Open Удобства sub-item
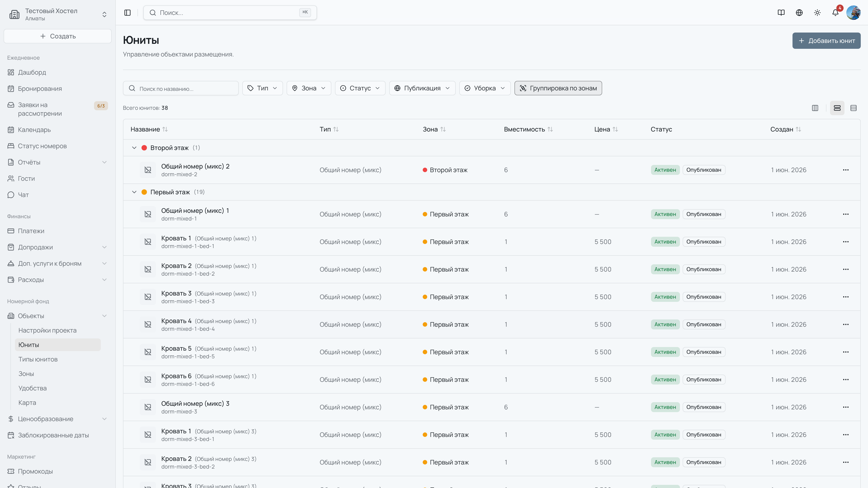The image size is (868, 488). 58,388
